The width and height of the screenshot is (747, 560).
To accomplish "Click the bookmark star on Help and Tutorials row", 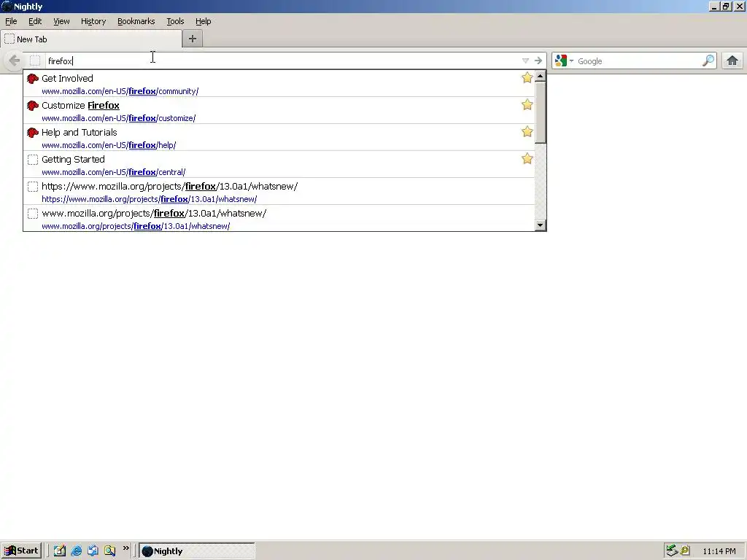I will 527,131.
